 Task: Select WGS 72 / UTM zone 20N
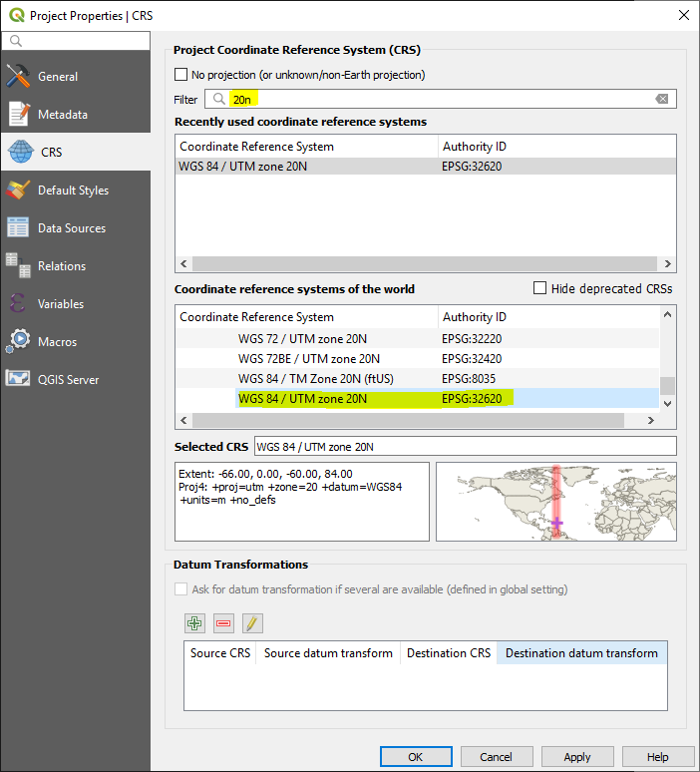(302, 338)
